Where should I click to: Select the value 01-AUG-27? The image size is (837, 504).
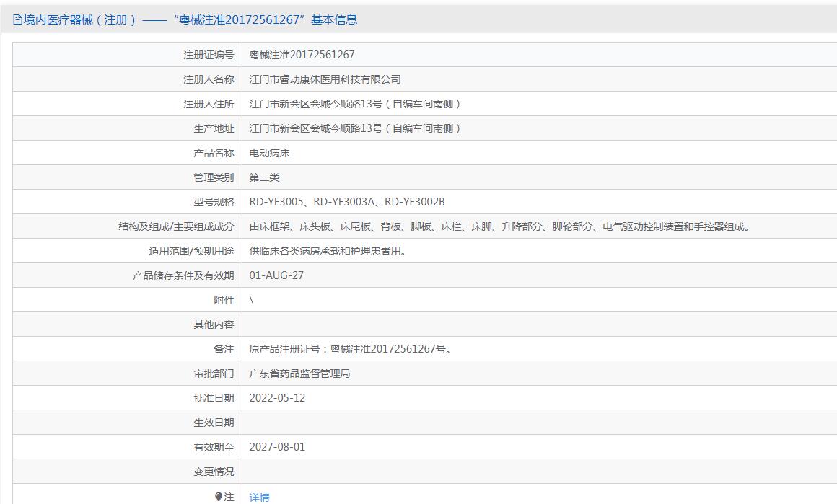(276, 275)
